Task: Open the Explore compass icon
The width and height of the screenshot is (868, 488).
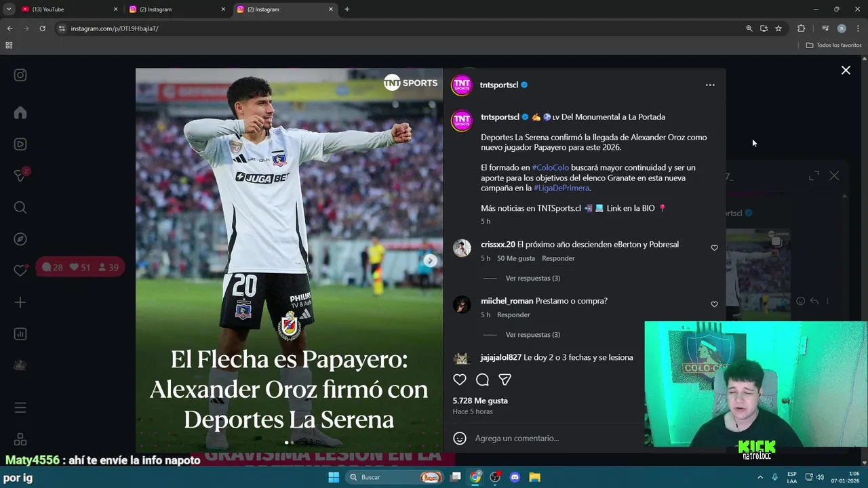Action: point(20,239)
